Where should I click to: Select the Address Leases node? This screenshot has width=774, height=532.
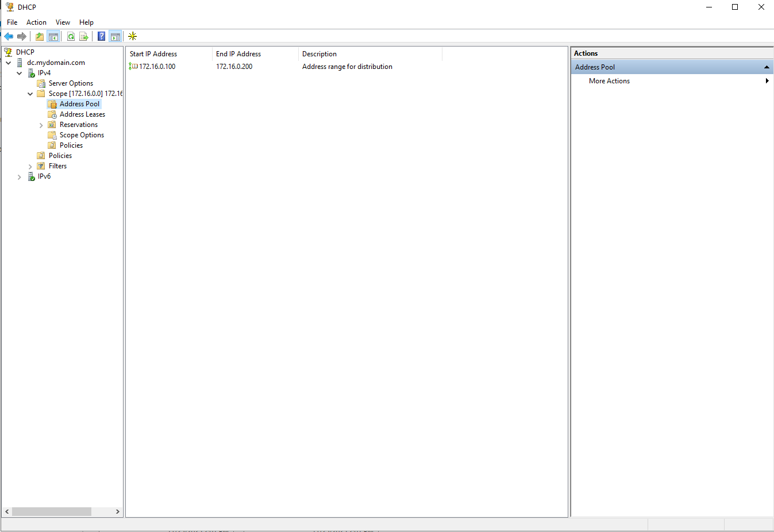[82, 114]
